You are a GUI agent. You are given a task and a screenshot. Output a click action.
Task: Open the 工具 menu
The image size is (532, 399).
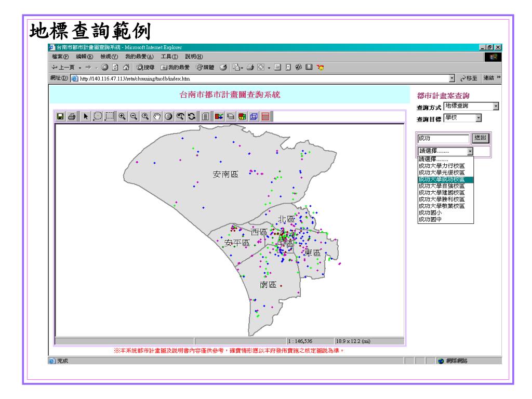169,57
